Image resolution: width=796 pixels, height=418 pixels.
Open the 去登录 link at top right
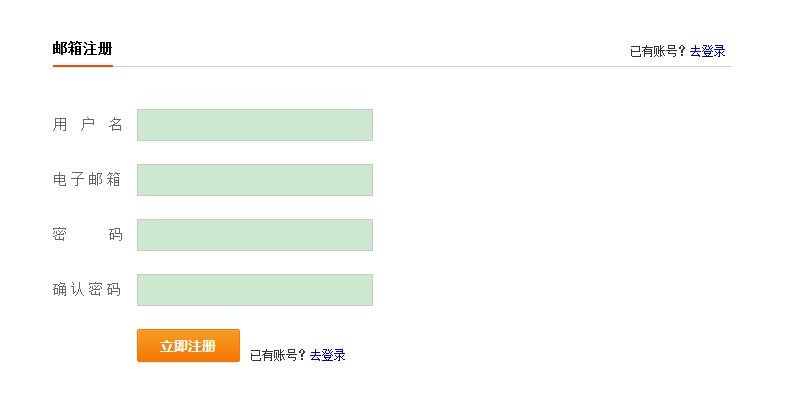[707, 51]
